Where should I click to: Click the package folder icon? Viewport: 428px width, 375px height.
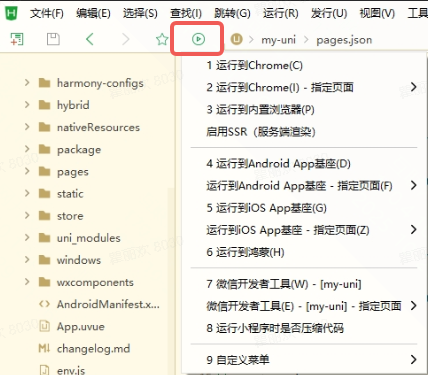coord(44,149)
